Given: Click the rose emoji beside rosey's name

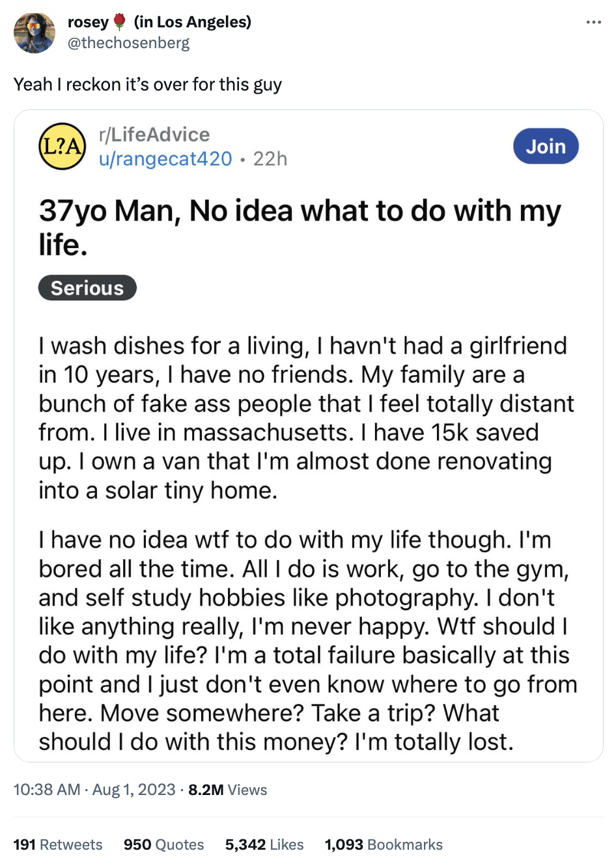Looking at the screenshot, I should pyautogui.click(x=119, y=22).
